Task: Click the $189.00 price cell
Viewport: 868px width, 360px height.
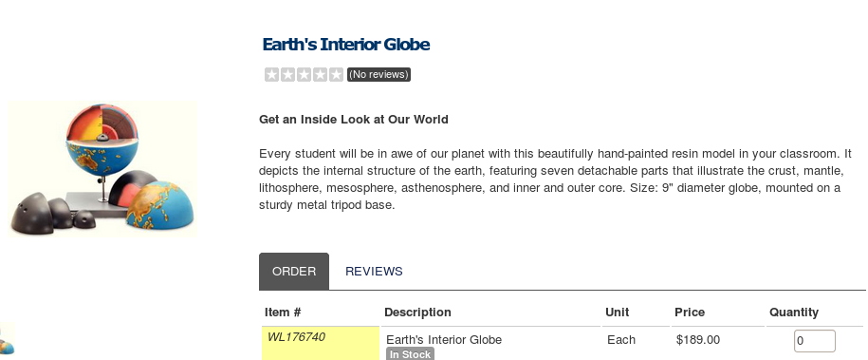Action: point(698,339)
